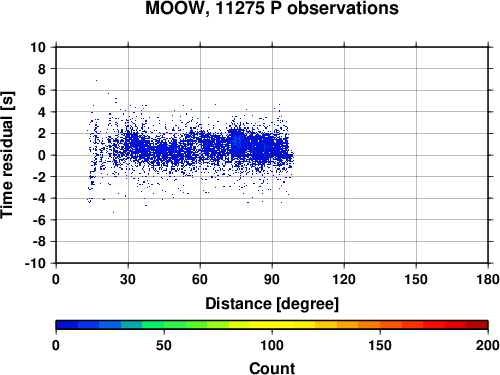Select the 'Distance [degree]' axis label
Screen dimensions: 500x375
click(x=272, y=304)
